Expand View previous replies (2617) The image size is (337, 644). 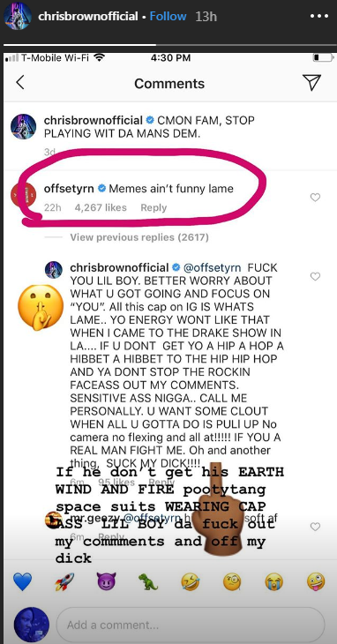click(139, 237)
